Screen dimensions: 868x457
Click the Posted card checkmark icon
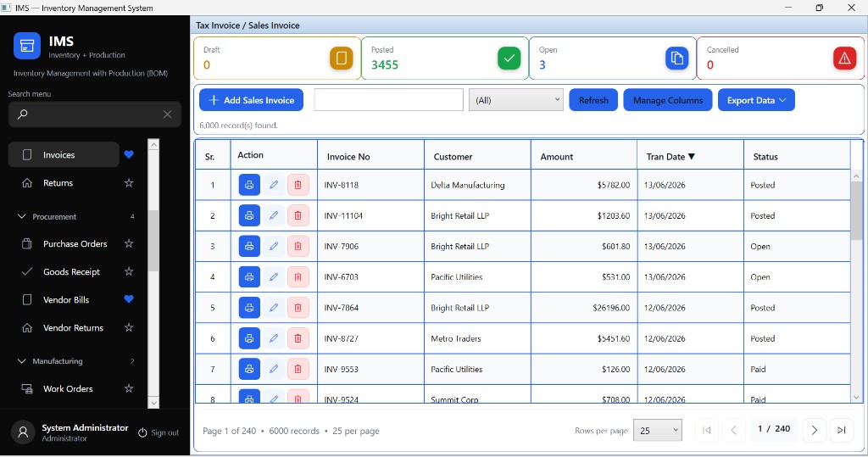coord(509,59)
